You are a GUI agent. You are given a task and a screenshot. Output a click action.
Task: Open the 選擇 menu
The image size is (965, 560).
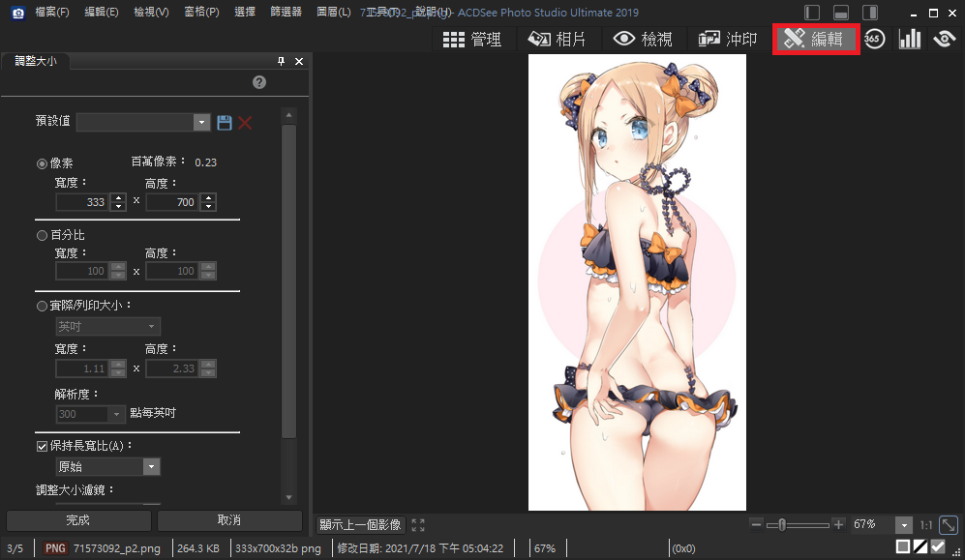pyautogui.click(x=244, y=13)
